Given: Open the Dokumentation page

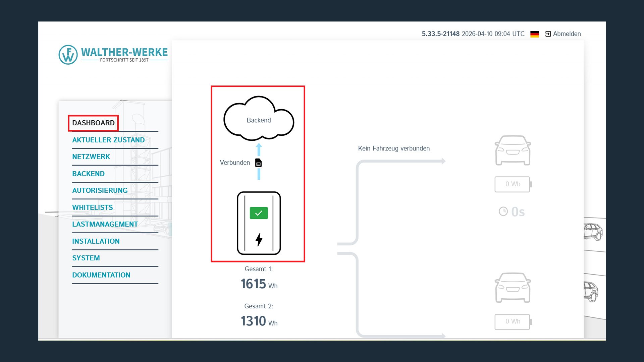Looking at the screenshot, I should [x=101, y=275].
